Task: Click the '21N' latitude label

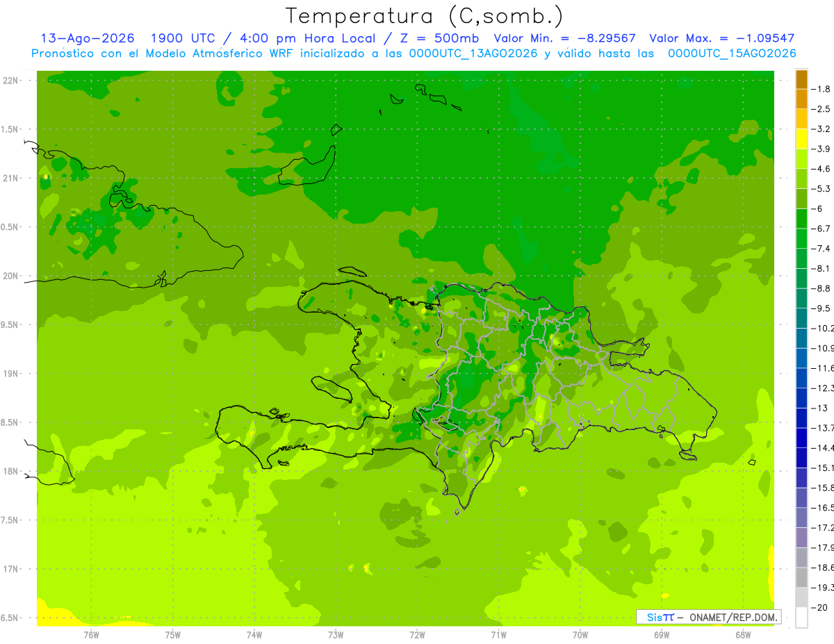Action: 10,178
